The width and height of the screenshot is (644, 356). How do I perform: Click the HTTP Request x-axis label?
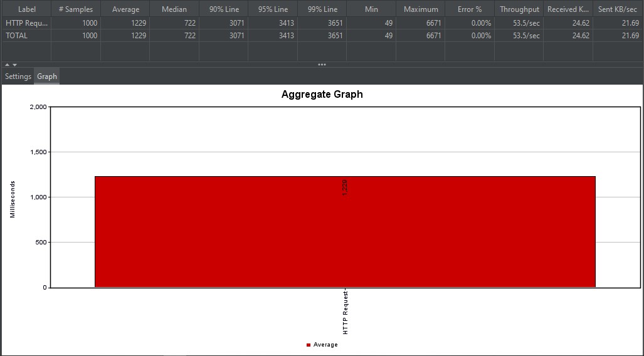pyautogui.click(x=346, y=312)
